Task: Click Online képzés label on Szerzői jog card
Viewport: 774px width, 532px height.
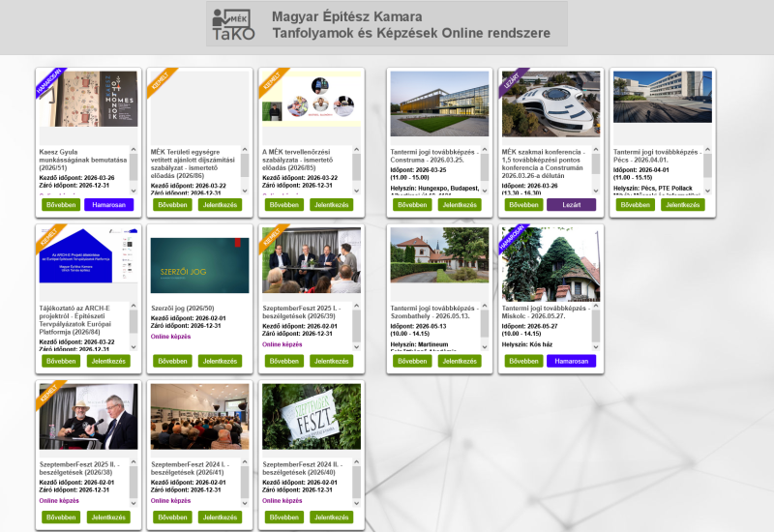Action: click(171, 337)
